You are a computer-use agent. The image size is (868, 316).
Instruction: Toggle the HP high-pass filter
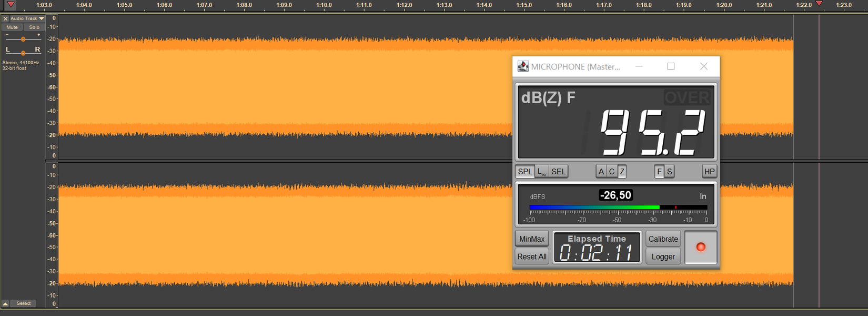click(x=709, y=172)
